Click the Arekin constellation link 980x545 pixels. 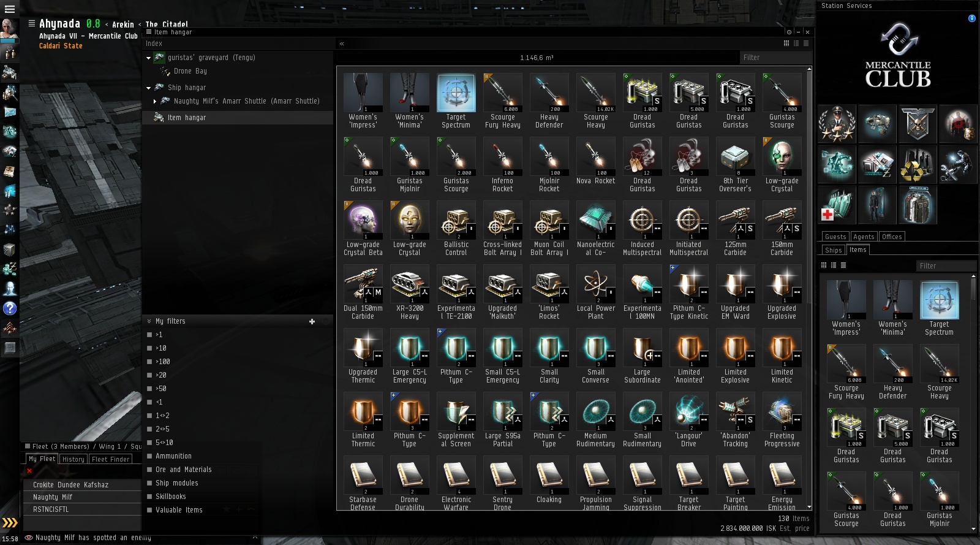click(123, 25)
